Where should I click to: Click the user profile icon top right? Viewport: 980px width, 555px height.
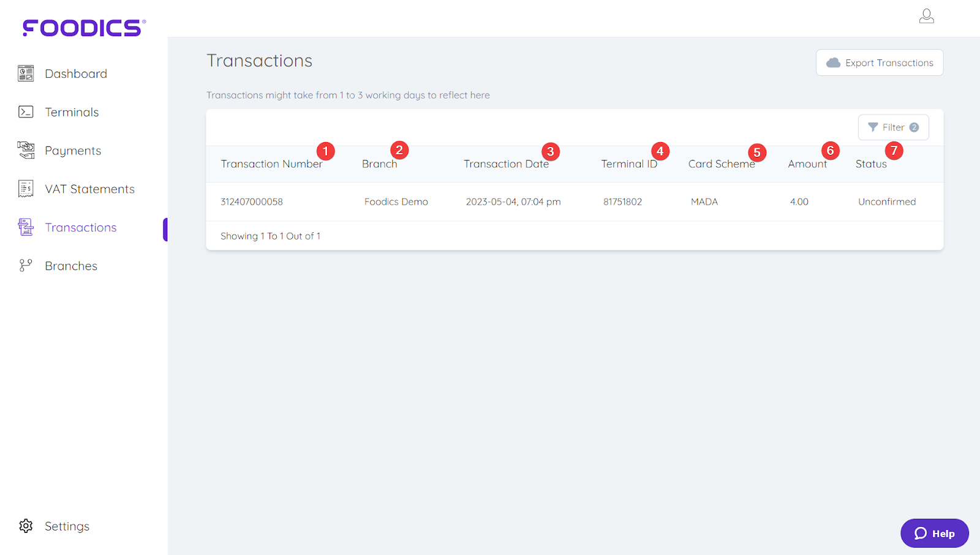click(x=927, y=16)
